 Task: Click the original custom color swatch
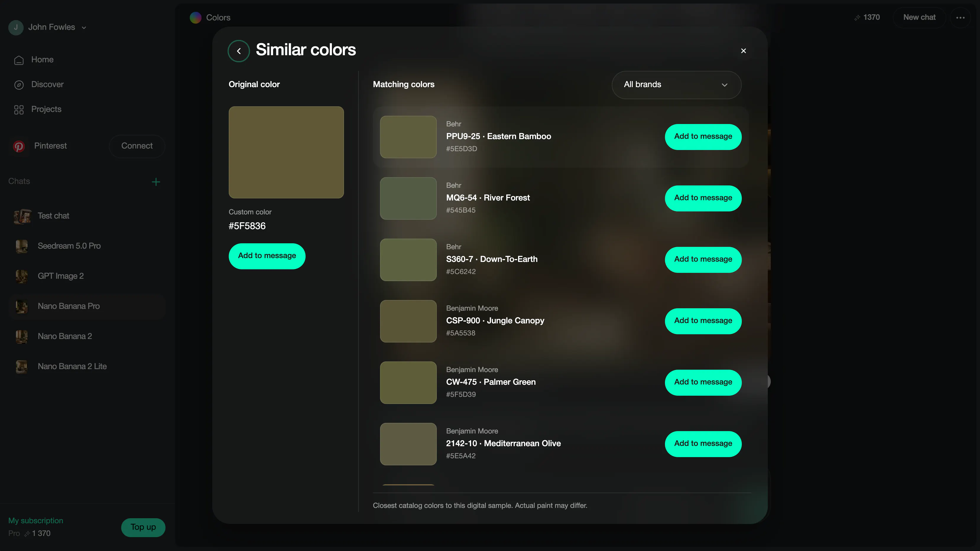tap(286, 152)
